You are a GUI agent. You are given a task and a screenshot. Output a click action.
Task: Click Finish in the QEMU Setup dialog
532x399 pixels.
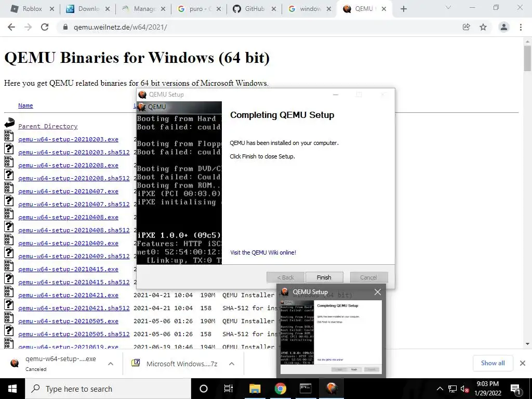click(324, 277)
